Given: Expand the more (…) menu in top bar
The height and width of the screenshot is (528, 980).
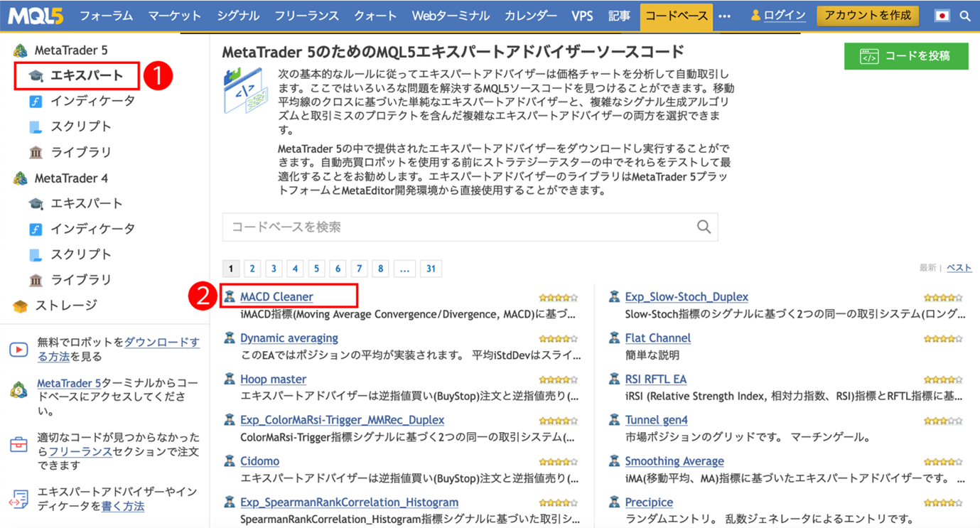Looking at the screenshot, I should pos(725,16).
